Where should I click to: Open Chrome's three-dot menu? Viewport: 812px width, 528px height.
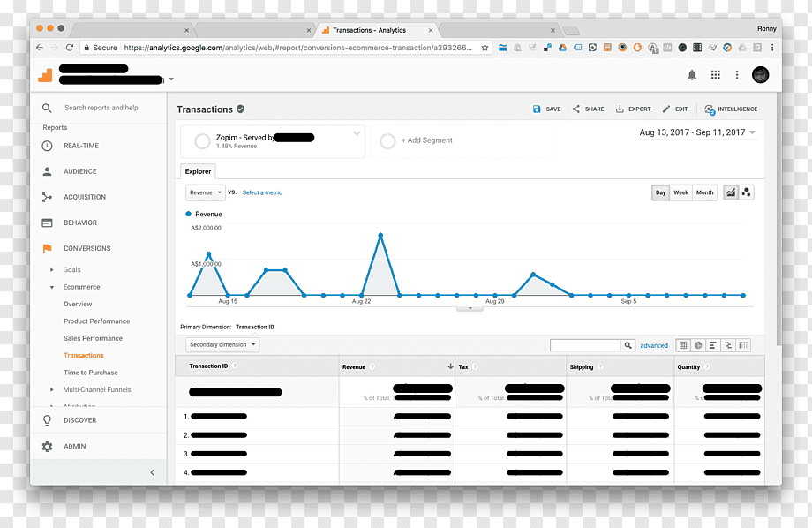coord(772,47)
